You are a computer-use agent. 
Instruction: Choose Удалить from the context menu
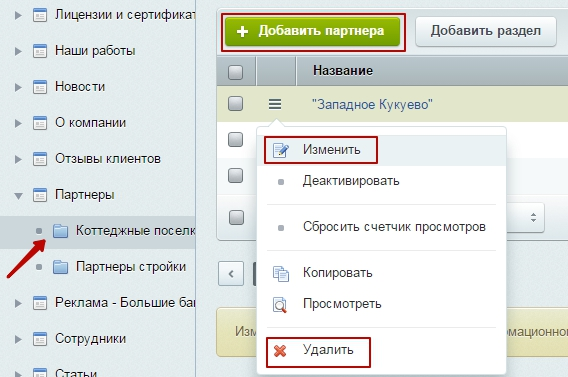click(381, 351)
